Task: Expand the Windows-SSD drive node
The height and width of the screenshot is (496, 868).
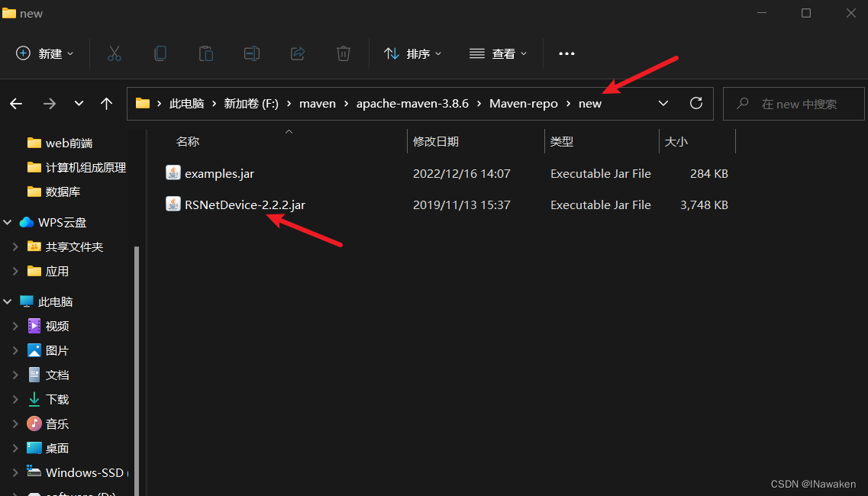Action: pos(15,472)
